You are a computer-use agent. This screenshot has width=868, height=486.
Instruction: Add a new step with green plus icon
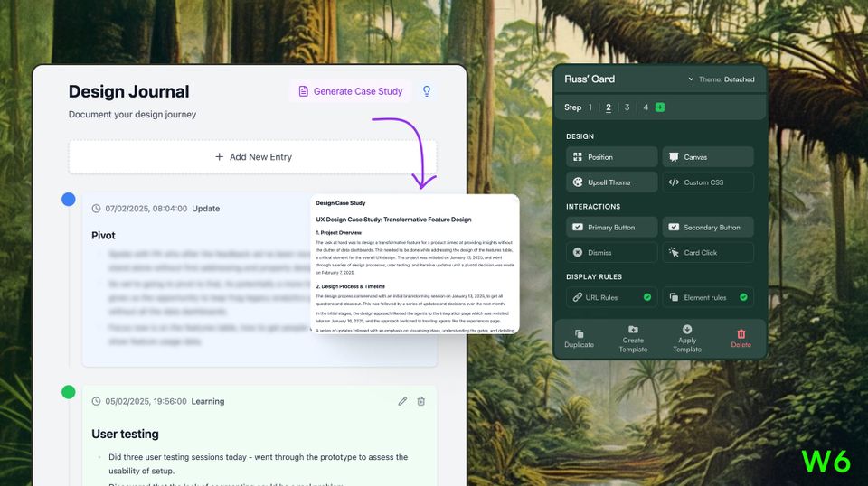[660, 107]
